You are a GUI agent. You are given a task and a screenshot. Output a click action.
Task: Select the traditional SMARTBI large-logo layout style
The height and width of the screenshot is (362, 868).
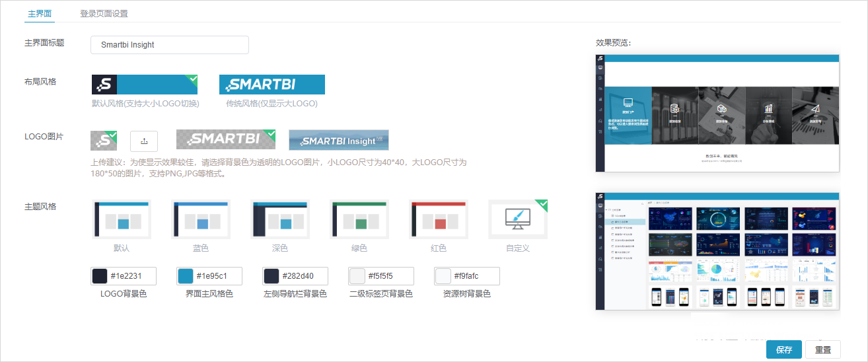click(x=272, y=85)
